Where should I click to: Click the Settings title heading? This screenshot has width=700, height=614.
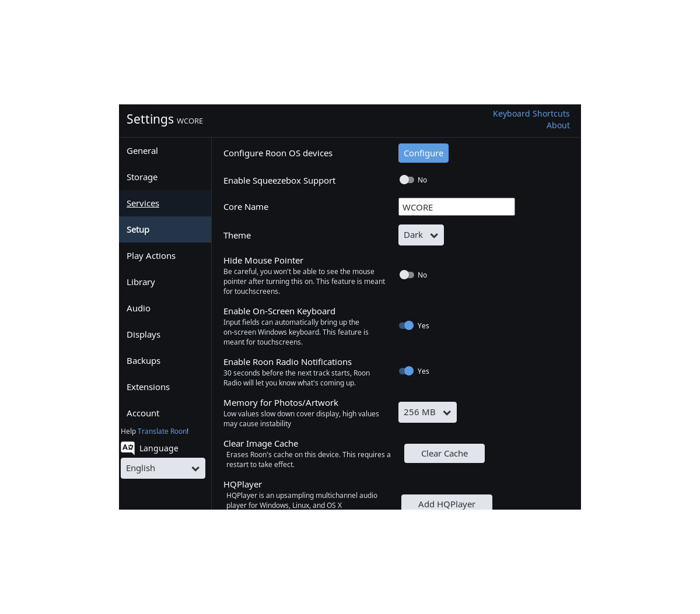click(x=150, y=119)
